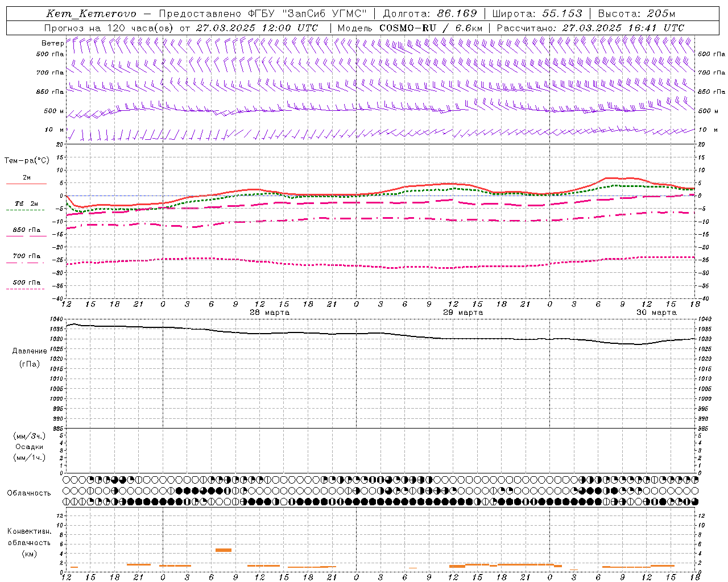This screenshot has width=728, height=582.
Task: Click the Прогноз на 120 часа(ов) text
Action: point(109,28)
